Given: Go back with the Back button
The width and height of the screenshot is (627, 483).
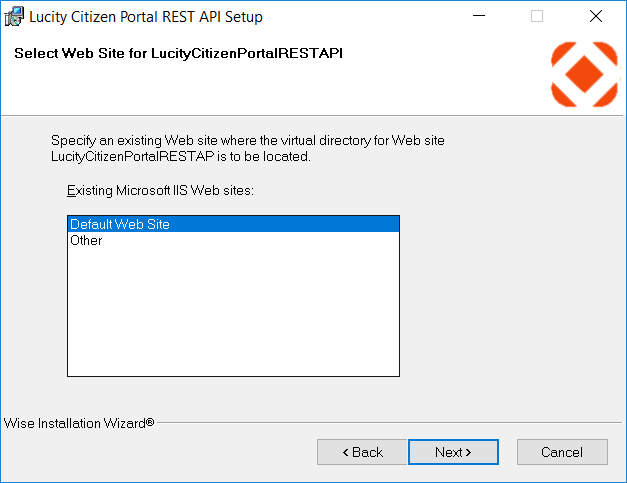Looking at the screenshot, I should (x=362, y=452).
